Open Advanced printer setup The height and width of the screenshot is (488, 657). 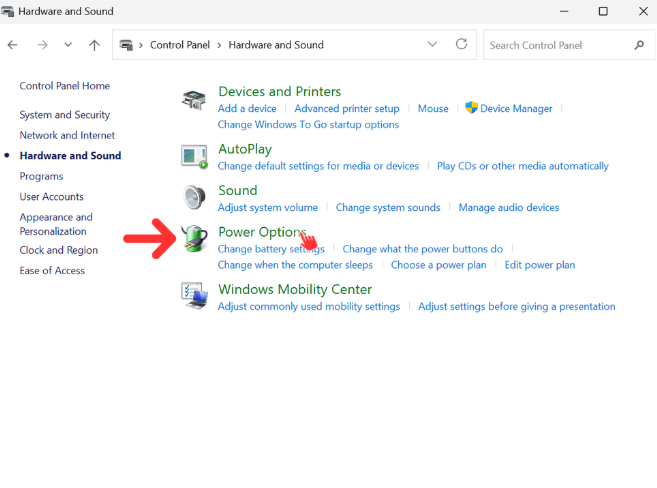[347, 108]
